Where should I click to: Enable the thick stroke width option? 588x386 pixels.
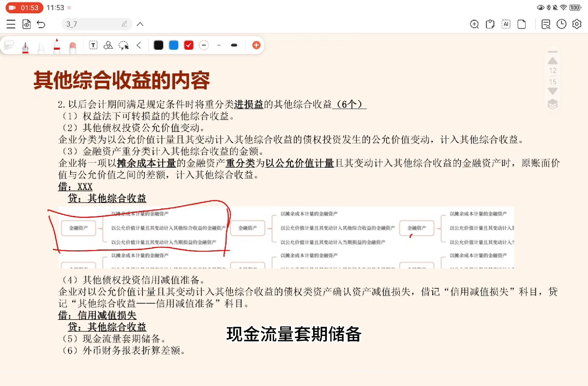(234, 45)
